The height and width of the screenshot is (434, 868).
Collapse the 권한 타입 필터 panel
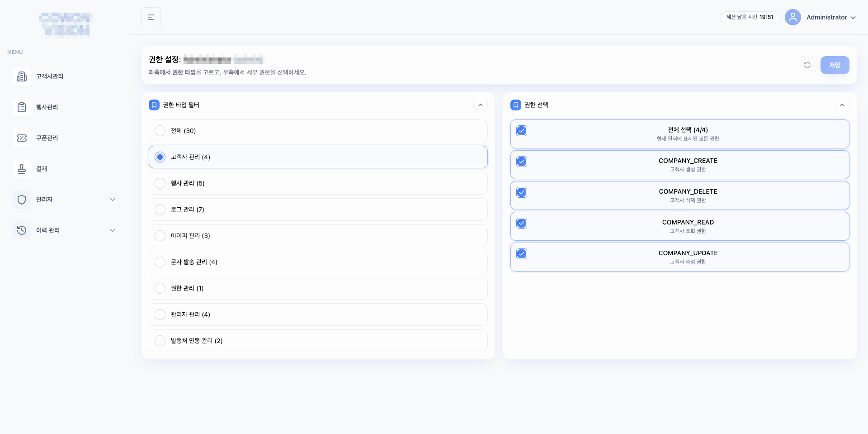(x=480, y=105)
